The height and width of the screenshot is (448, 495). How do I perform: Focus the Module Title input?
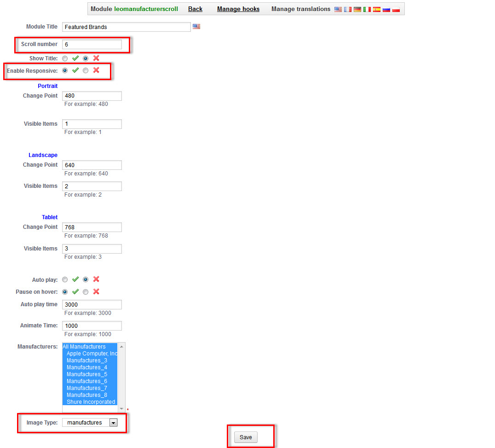click(x=126, y=27)
